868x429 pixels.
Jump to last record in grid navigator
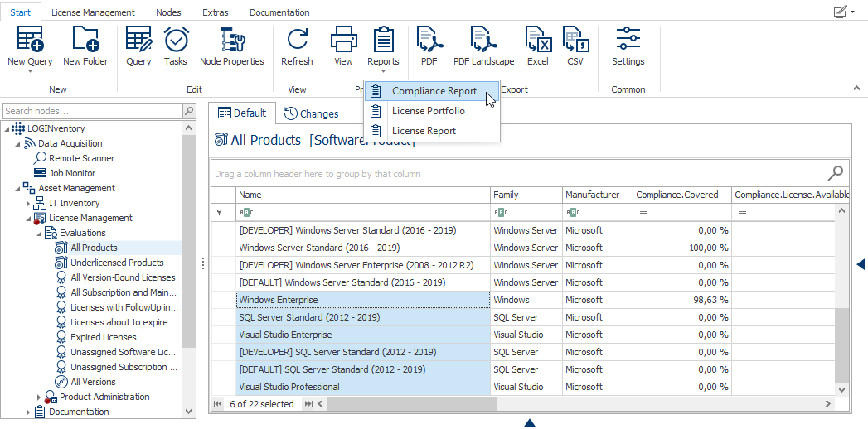(308, 404)
